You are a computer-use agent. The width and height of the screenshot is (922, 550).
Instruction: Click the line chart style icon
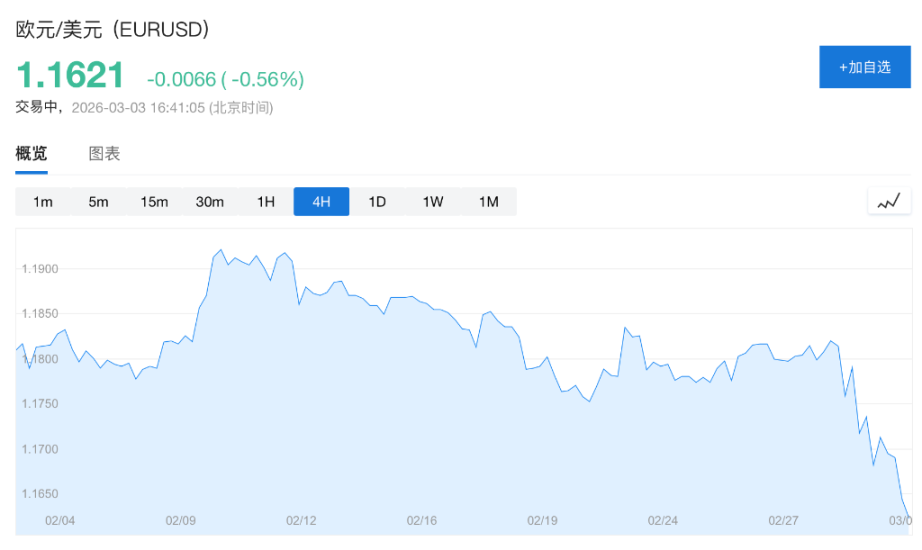[x=889, y=201]
